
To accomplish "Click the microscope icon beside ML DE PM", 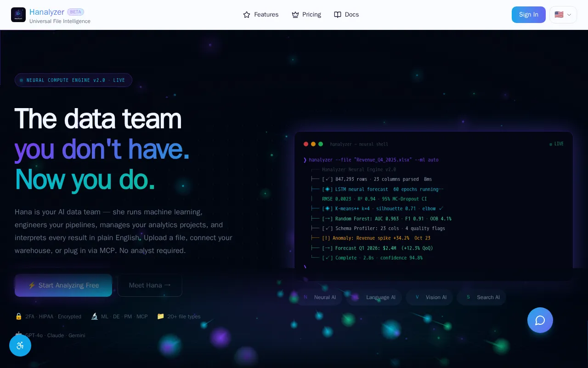I will pos(94,316).
